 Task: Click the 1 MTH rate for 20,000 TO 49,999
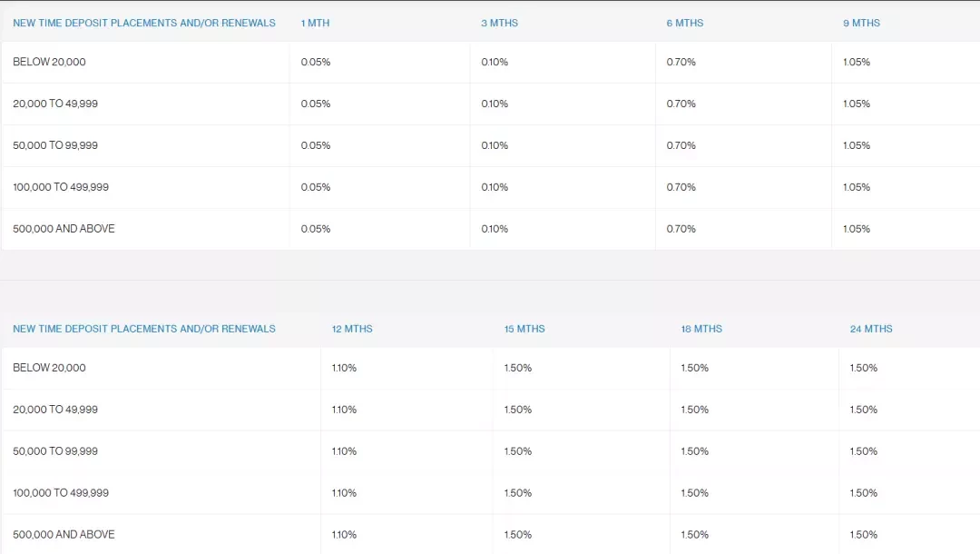point(316,104)
